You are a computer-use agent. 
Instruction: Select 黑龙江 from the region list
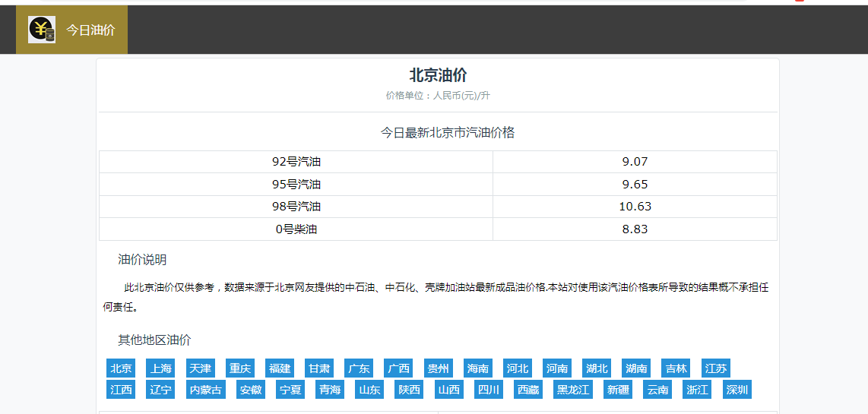pos(572,390)
